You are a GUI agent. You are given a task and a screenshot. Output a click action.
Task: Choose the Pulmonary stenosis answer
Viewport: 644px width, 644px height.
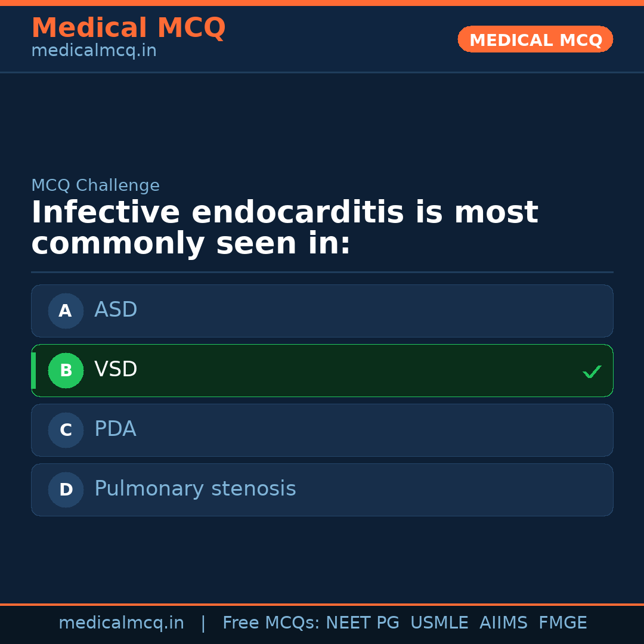click(x=322, y=490)
